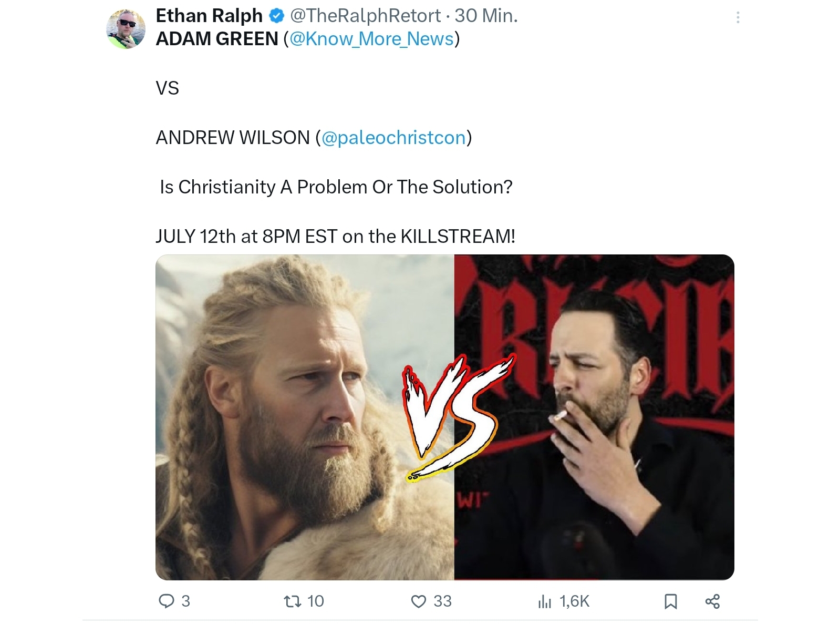The width and height of the screenshot is (840, 624).
Task: Open the 30 Min. timestamp
Action: 486,16
